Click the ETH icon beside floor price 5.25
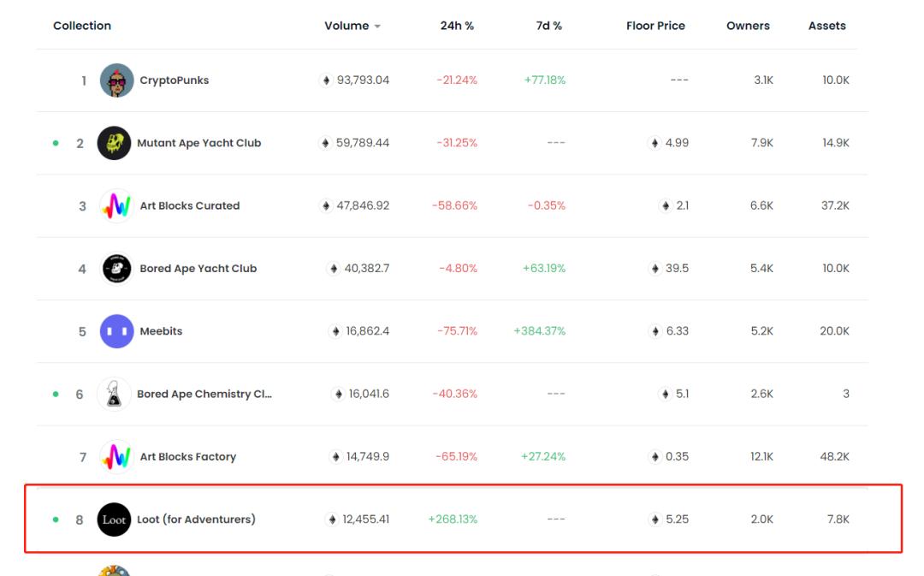Image resolution: width=924 pixels, height=576 pixels. point(654,520)
